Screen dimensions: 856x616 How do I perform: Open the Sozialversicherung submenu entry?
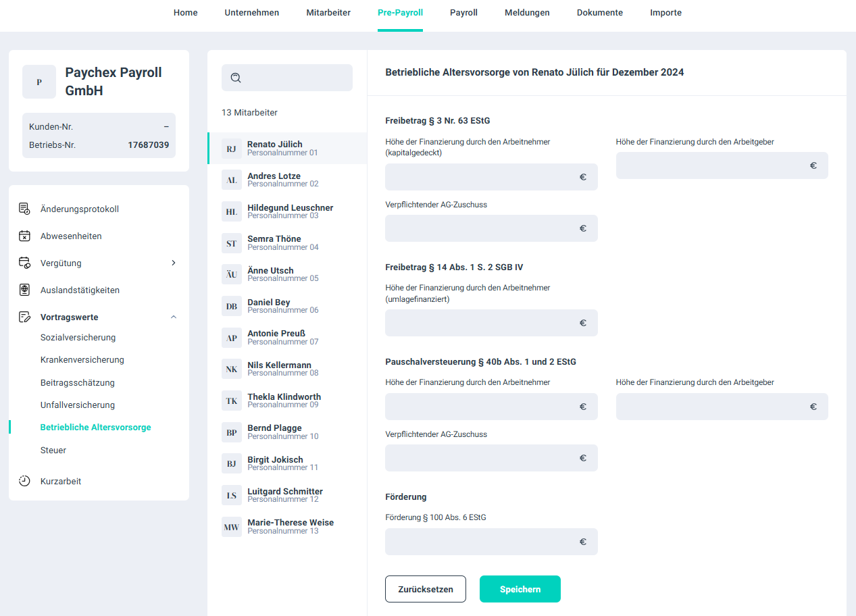78,337
